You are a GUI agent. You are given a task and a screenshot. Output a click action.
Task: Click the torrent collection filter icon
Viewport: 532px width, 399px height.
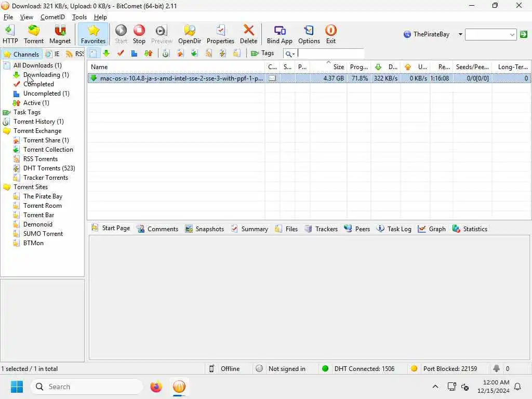tap(194, 54)
